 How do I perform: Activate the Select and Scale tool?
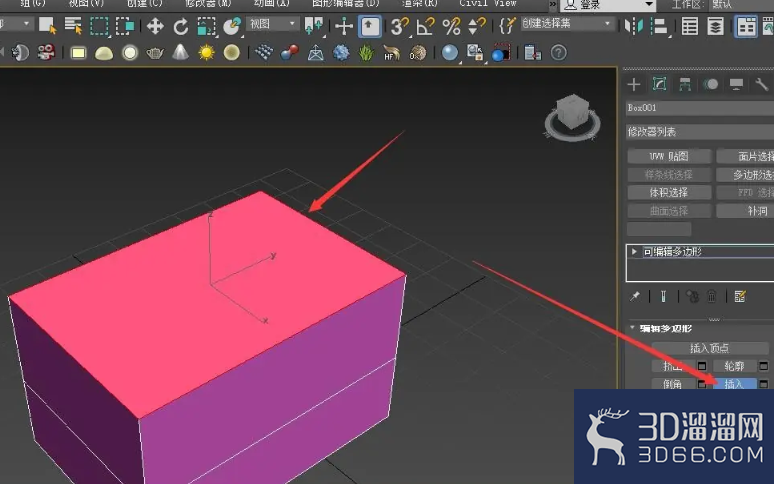pyautogui.click(x=206, y=26)
